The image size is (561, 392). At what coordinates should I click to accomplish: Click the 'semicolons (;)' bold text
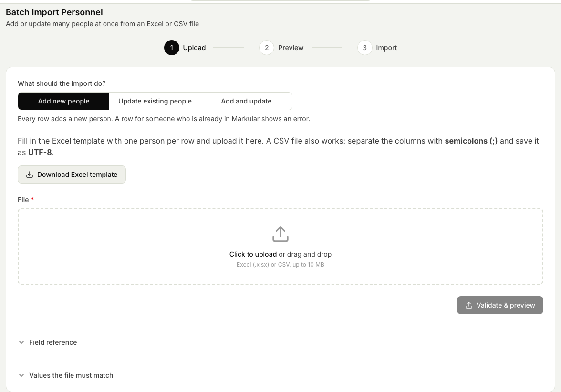coord(471,141)
